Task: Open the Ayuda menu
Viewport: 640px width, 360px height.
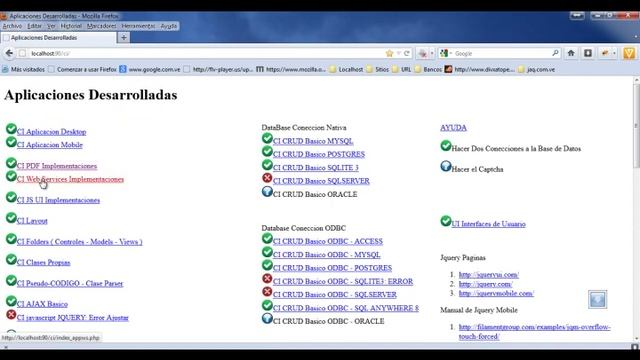Action: pos(169,26)
